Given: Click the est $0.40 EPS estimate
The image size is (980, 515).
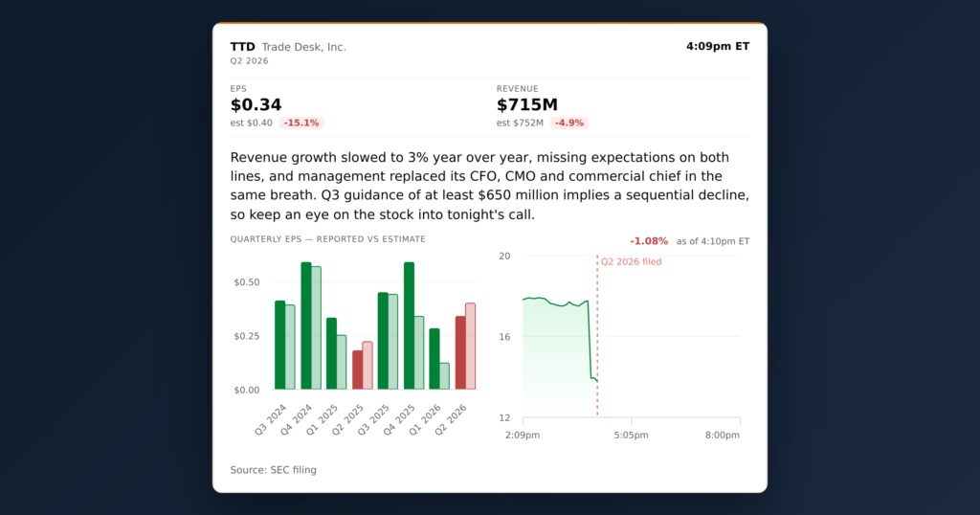Looking at the screenshot, I should tap(252, 123).
